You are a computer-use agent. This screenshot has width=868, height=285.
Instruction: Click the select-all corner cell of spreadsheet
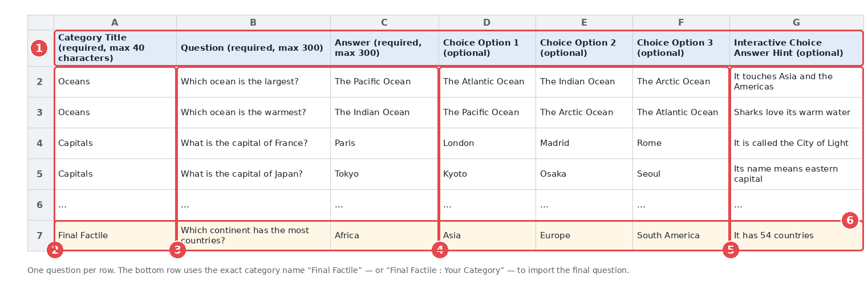click(40, 23)
